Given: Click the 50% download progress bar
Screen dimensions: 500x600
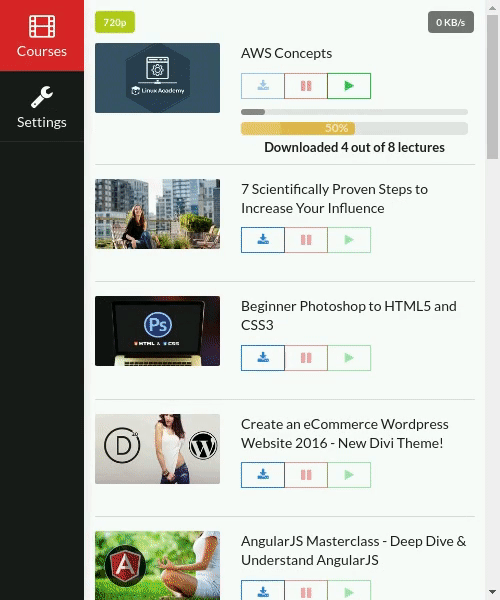Looking at the screenshot, I should point(354,128).
